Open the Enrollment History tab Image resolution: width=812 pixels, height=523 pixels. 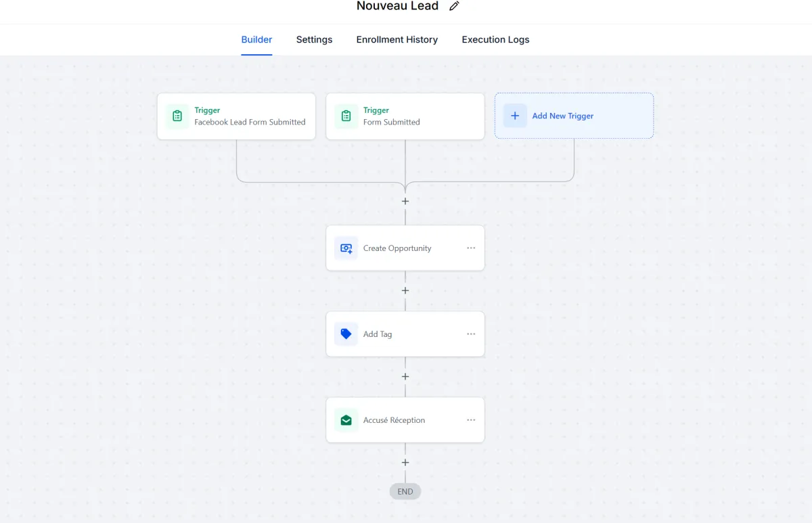(397, 40)
